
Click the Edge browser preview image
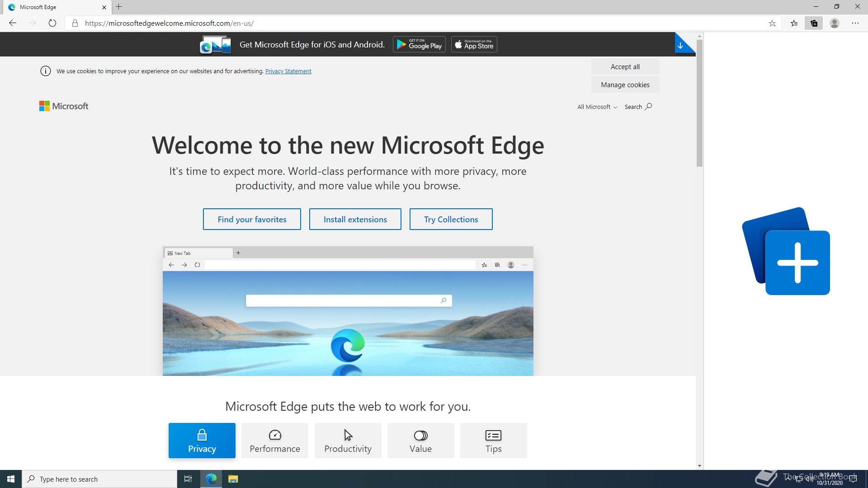click(x=348, y=311)
